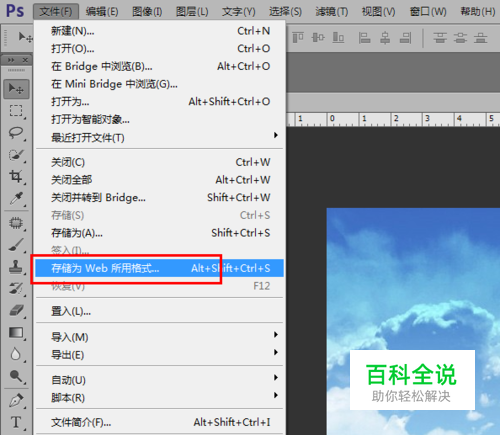Open the 文件(F) menu

pos(56,12)
